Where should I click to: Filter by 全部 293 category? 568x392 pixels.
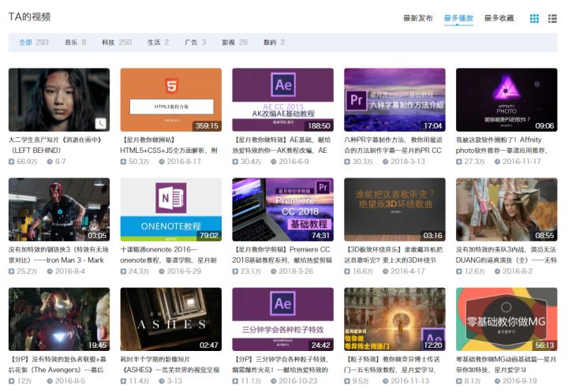pyautogui.click(x=34, y=43)
